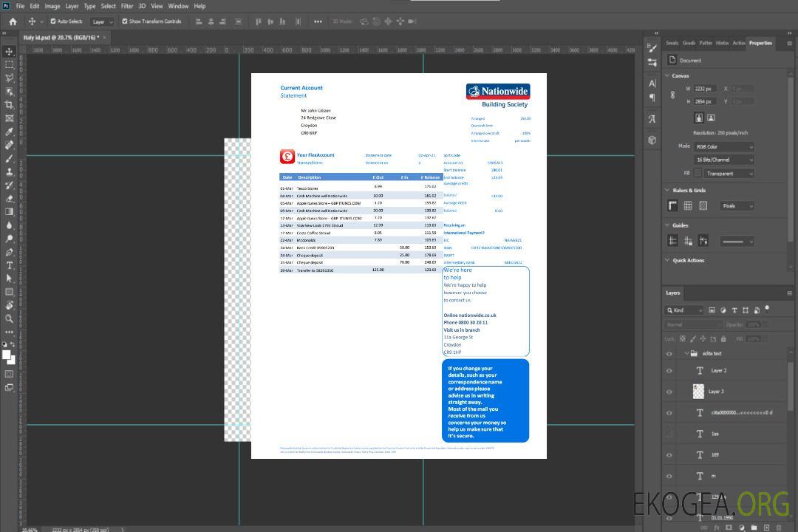Select the Gradient tool
Image resolution: width=798 pixels, height=532 pixels.
(x=9, y=212)
